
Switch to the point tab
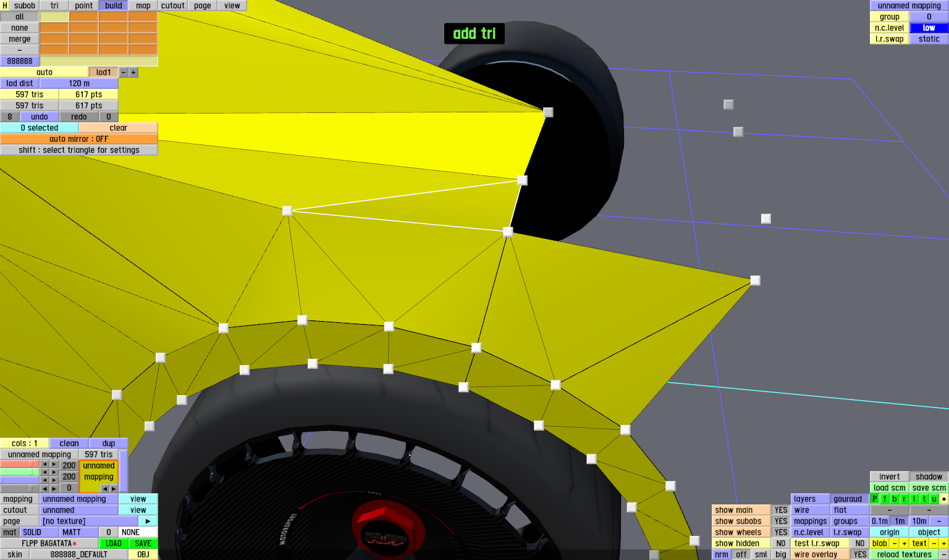click(84, 6)
